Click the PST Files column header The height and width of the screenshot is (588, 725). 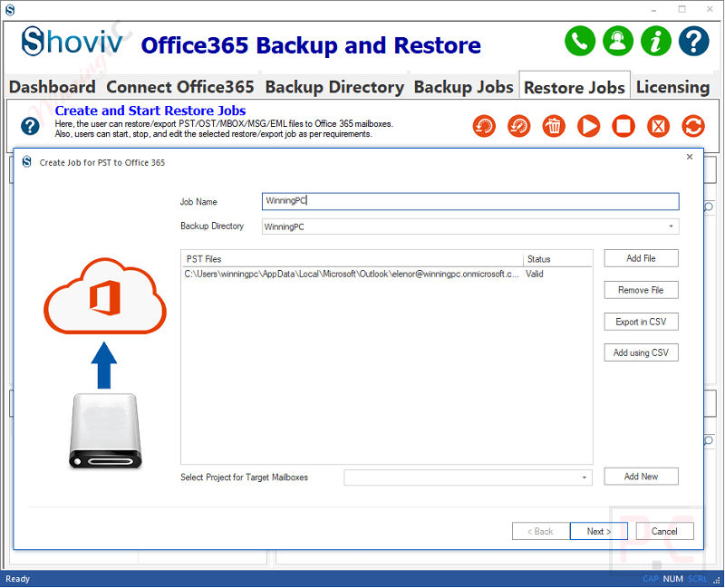click(353, 259)
